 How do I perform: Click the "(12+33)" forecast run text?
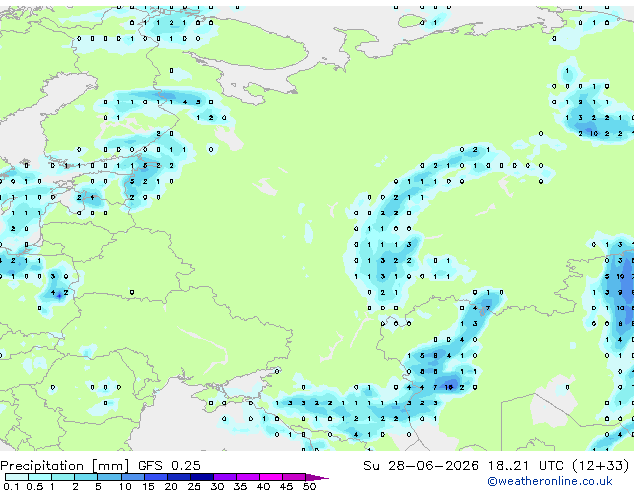click(x=601, y=465)
